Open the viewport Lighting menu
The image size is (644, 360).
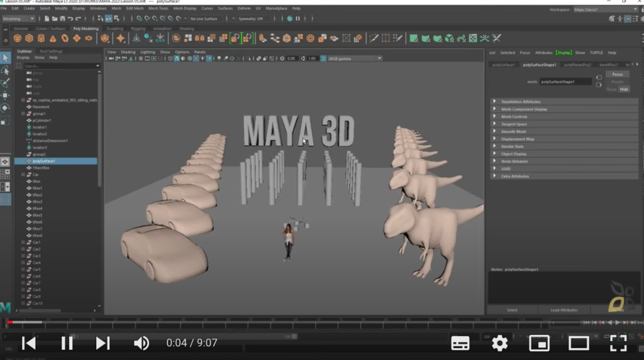pos(147,52)
